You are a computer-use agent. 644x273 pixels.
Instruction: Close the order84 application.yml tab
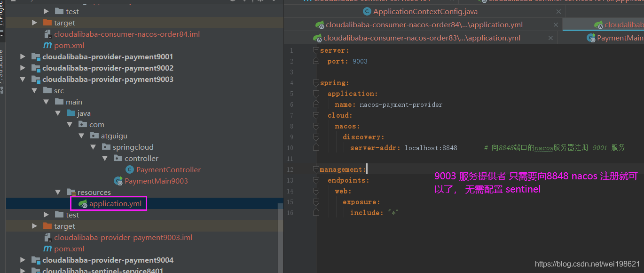coord(556,25)
